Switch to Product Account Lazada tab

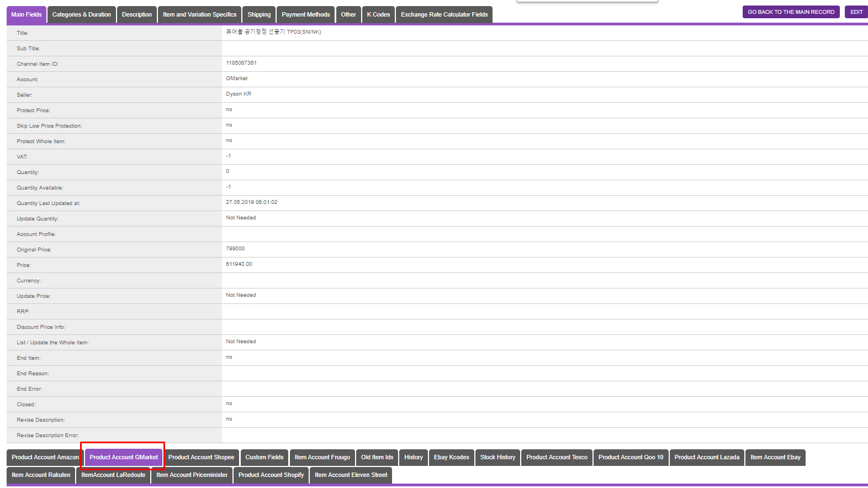(707, 458)
